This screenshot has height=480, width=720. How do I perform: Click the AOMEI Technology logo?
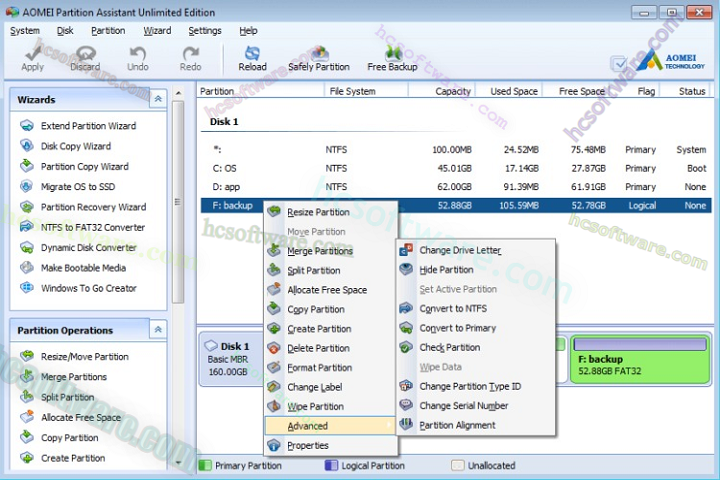[671, 60]
